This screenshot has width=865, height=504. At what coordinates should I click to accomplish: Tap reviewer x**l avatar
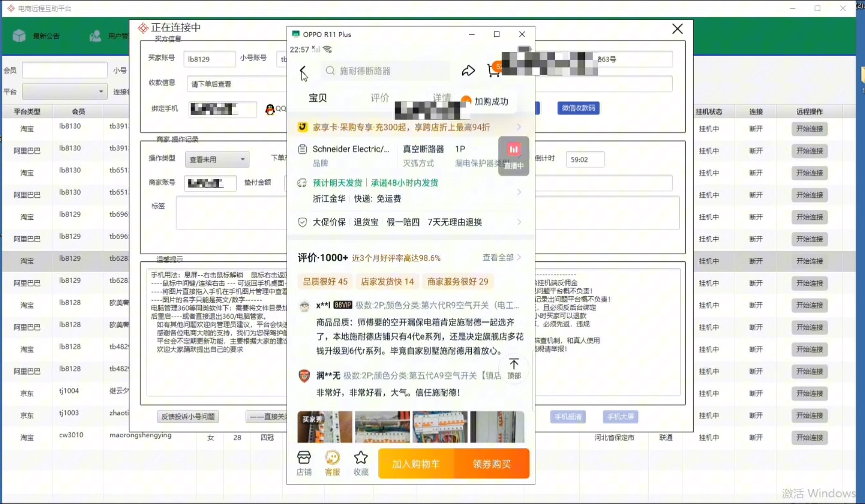click(x=305, y=306)
